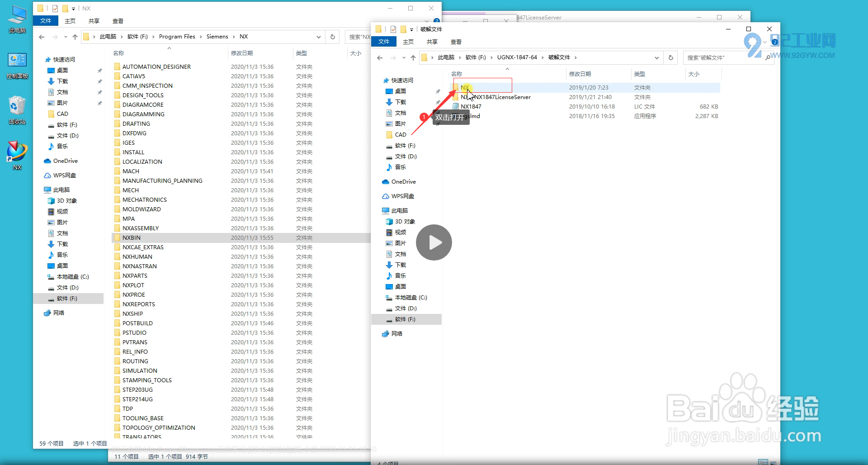
Task: Open OneDrive in NX window sidebar
Action: (65, 161)
